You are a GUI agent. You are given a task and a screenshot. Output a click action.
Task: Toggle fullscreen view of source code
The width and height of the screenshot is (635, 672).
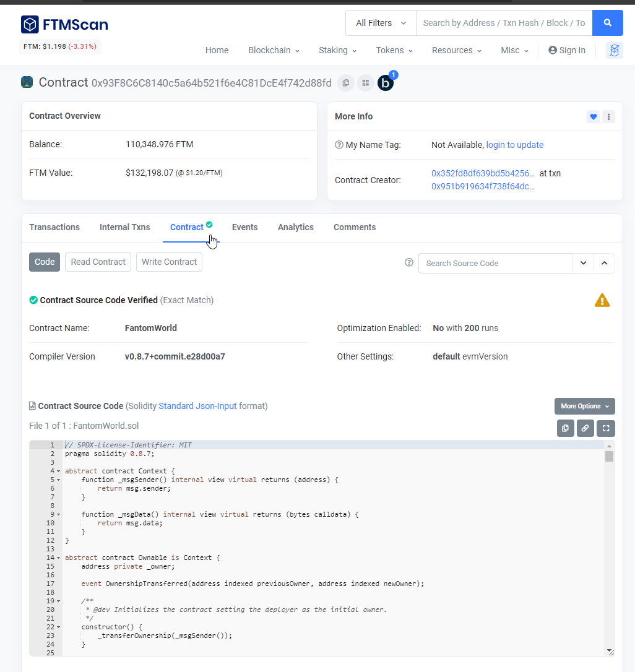606,428
